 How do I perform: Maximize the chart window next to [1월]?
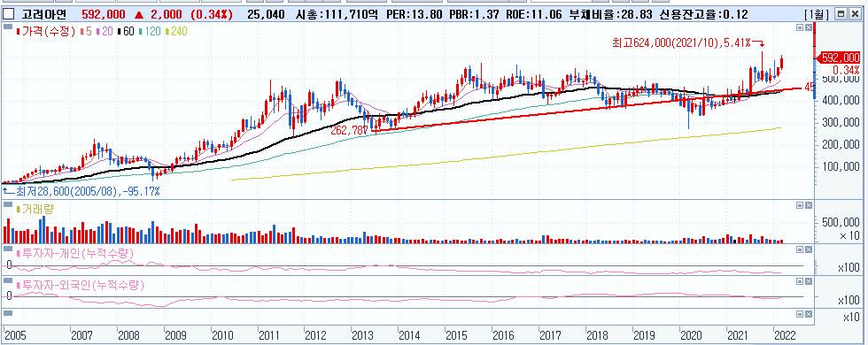point(841,15)
